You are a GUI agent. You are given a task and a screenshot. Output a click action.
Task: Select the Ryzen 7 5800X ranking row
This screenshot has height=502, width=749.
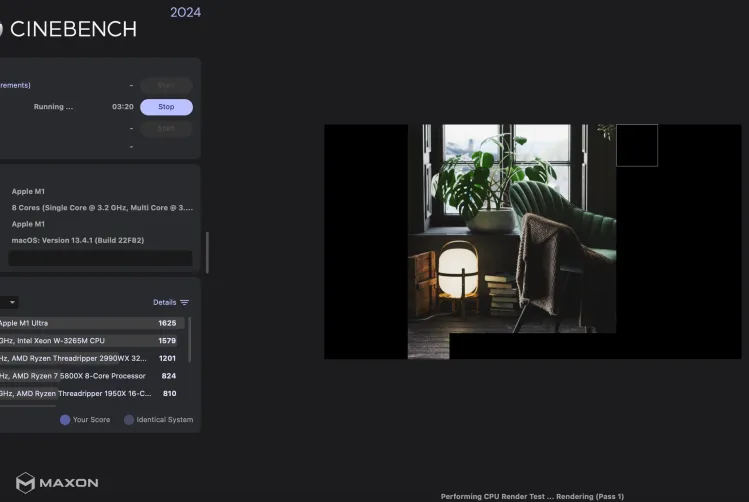[89, 376]
